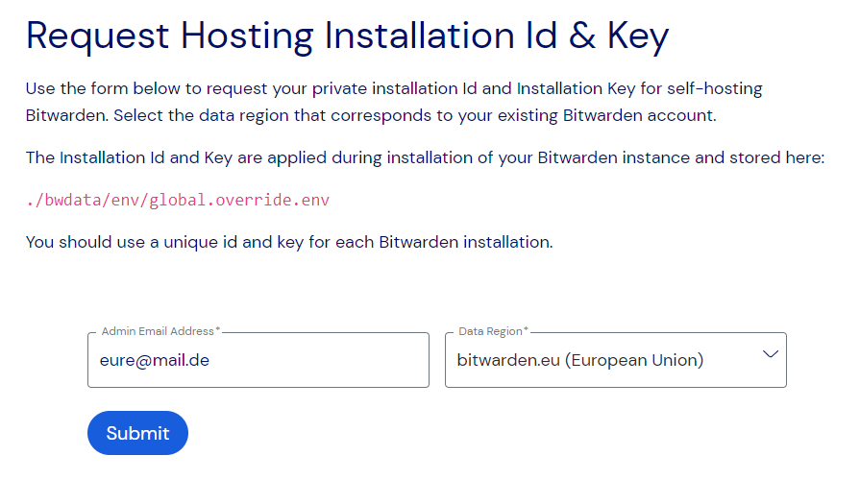
Task: Click the sentence 'The Installation Id and Key are applied'
Action: tap(425, 157)
